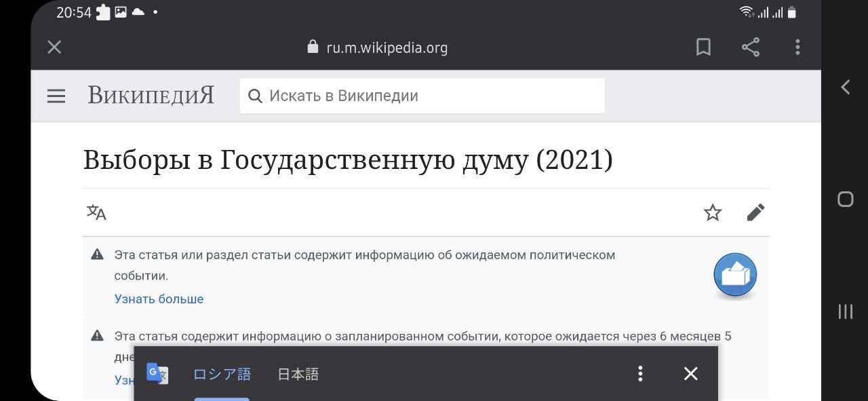Open the Android recent apps button

(x=845, y=311)
